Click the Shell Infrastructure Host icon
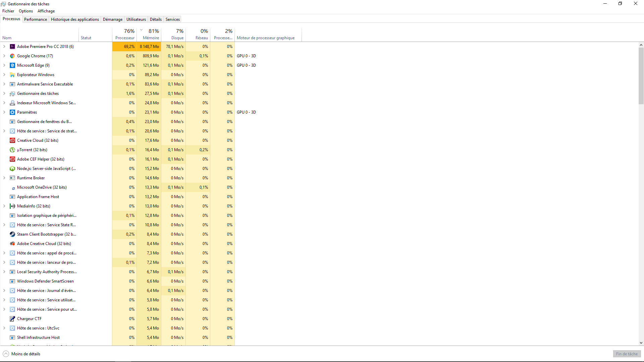The height and width of the screenshot is (362, 644). click(12, 338)
